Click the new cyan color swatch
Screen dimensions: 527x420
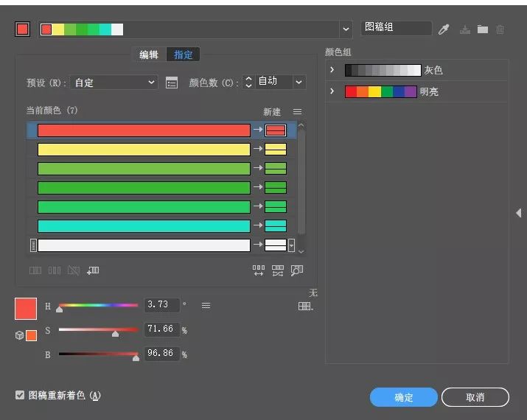[276, 225]
